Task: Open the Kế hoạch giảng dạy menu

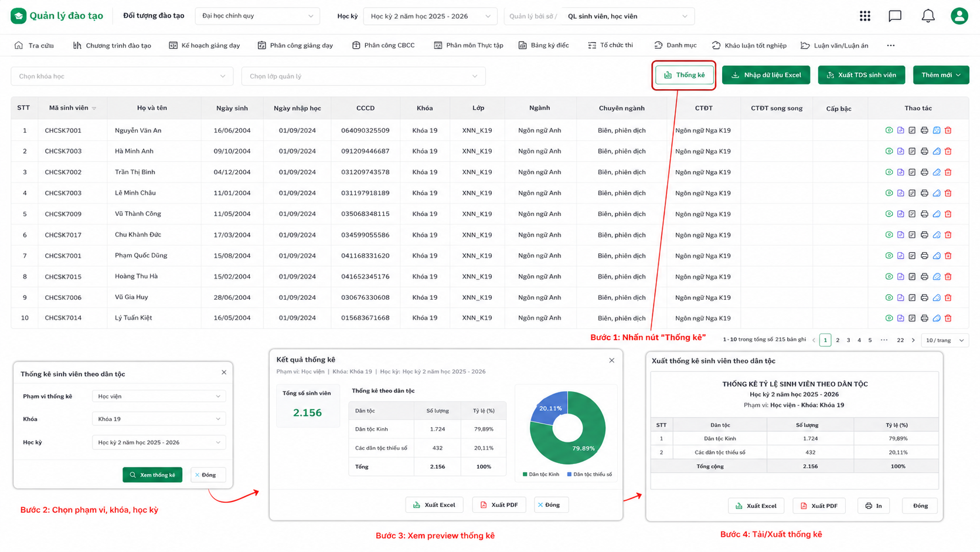Action: pyautogui.click(x=204, y=45)
